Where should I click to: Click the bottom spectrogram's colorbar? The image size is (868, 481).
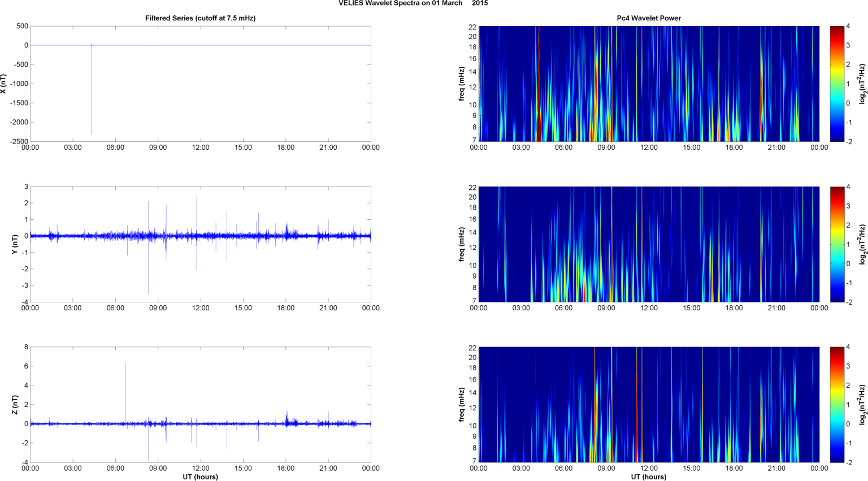point(837,405)
